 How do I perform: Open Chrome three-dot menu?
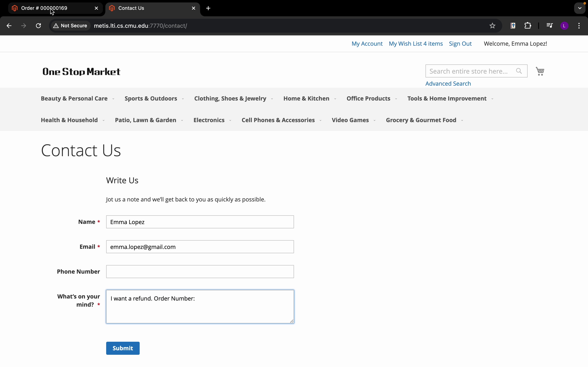click(x=579, y=26)
